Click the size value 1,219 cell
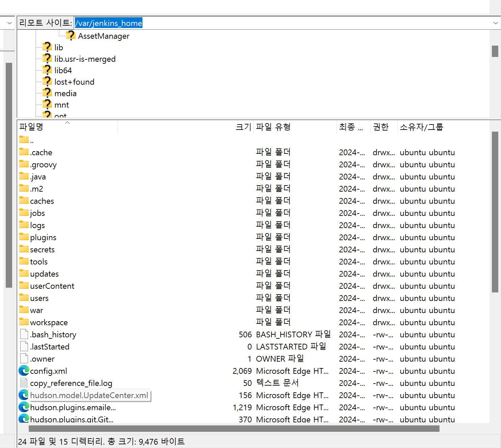Image resolution: width=501 pixels, height=448 pixels. point(242,408)
